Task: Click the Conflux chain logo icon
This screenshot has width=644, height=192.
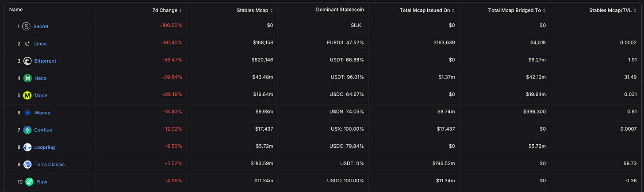Action: [x=27, y=130]
